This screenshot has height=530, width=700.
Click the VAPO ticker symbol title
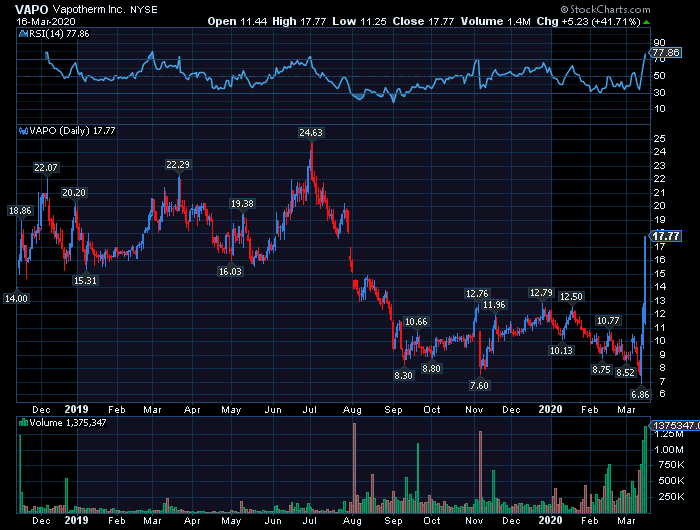[32, 9]
